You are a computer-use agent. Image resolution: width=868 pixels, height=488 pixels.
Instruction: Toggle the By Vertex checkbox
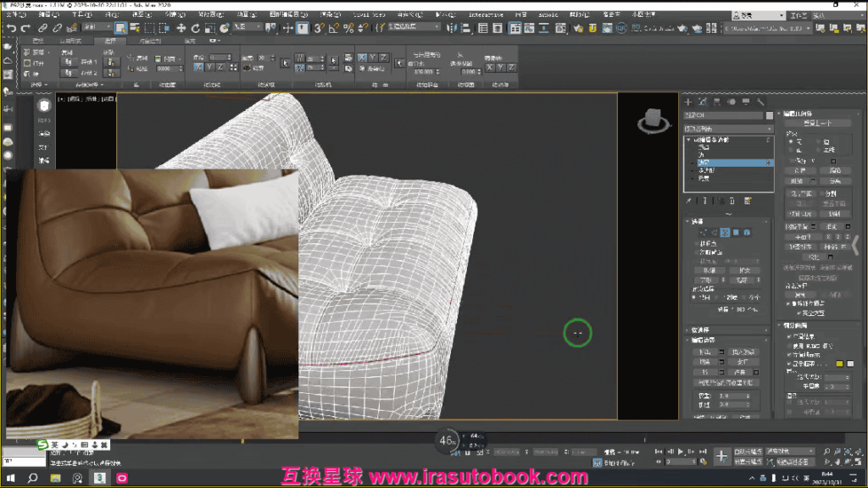click(x=697, y=243)
